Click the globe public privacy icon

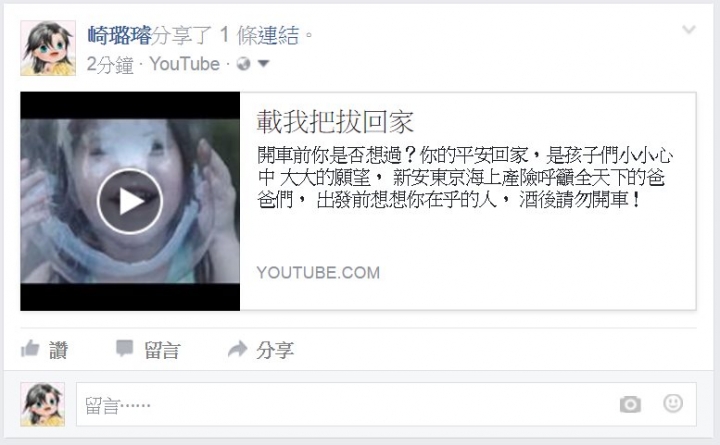(x=243, y=64)
